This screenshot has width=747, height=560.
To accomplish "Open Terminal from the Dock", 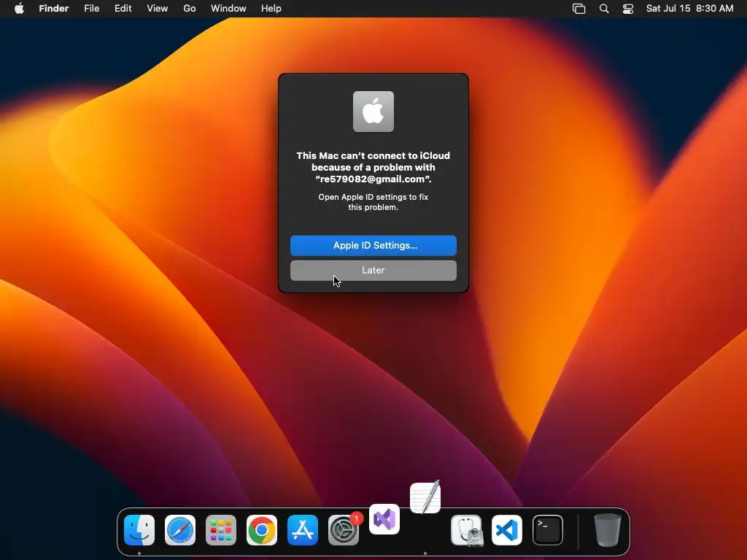I will pos(548,530).
